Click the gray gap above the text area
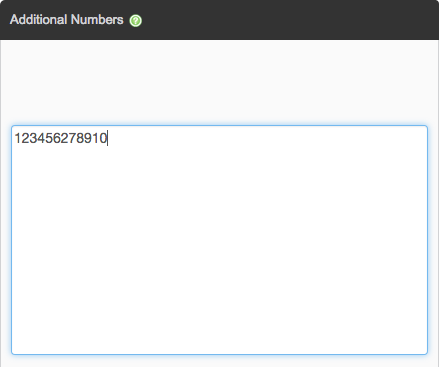 point(219,82)
